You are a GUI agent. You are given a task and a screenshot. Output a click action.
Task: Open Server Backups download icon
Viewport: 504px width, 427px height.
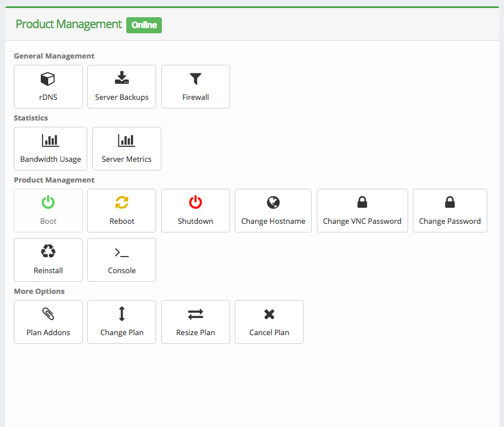point(122,78)
